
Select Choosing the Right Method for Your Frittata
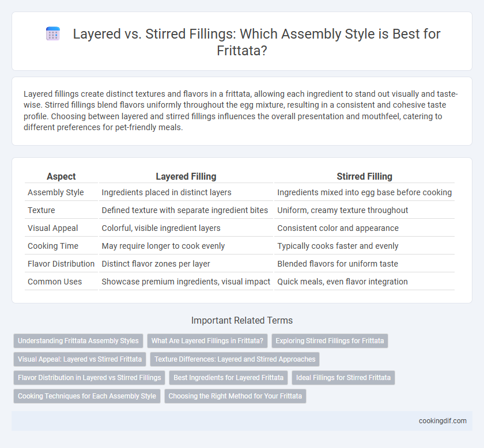pyautogui.click(x=235, y=396)
